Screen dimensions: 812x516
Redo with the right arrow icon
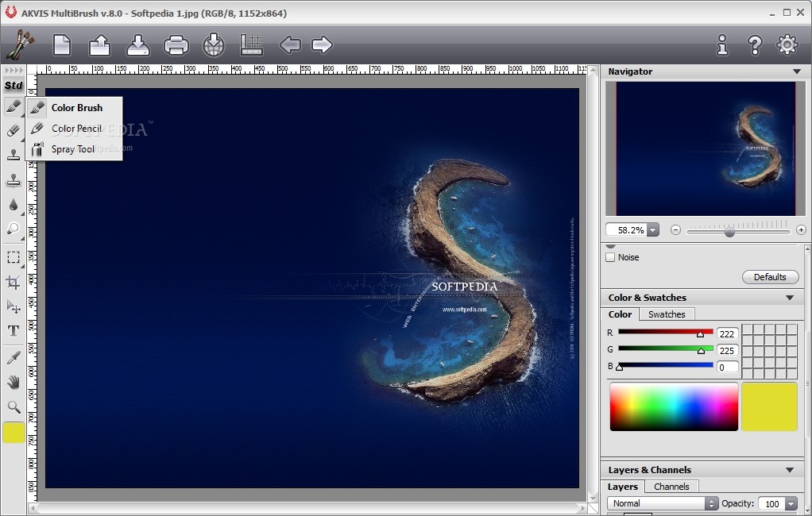pyautogui.click(x=322, y=45)
